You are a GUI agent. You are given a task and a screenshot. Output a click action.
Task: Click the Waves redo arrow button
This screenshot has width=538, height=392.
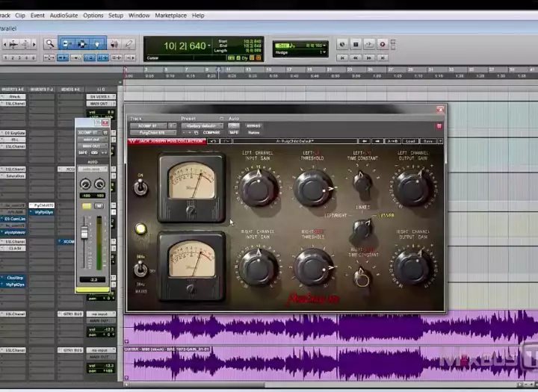pos(226,141)
